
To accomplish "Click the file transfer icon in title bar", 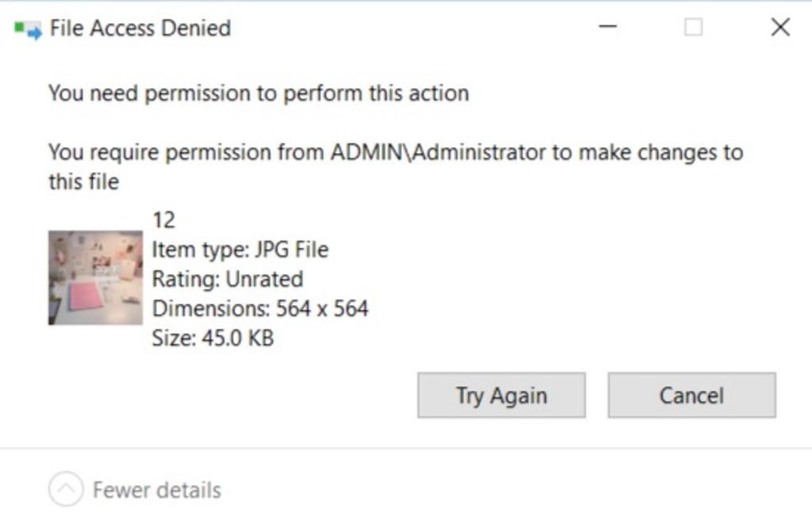I will 28,29.
